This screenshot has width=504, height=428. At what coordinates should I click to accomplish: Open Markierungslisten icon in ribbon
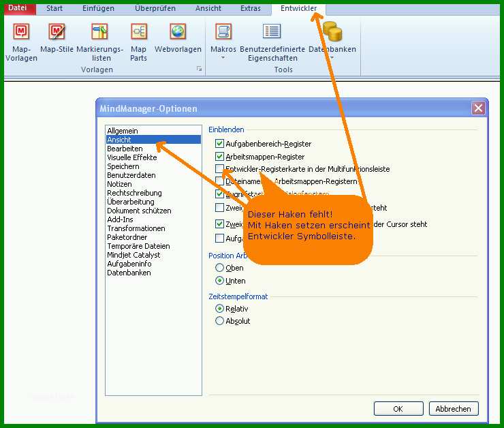[99, 31]
